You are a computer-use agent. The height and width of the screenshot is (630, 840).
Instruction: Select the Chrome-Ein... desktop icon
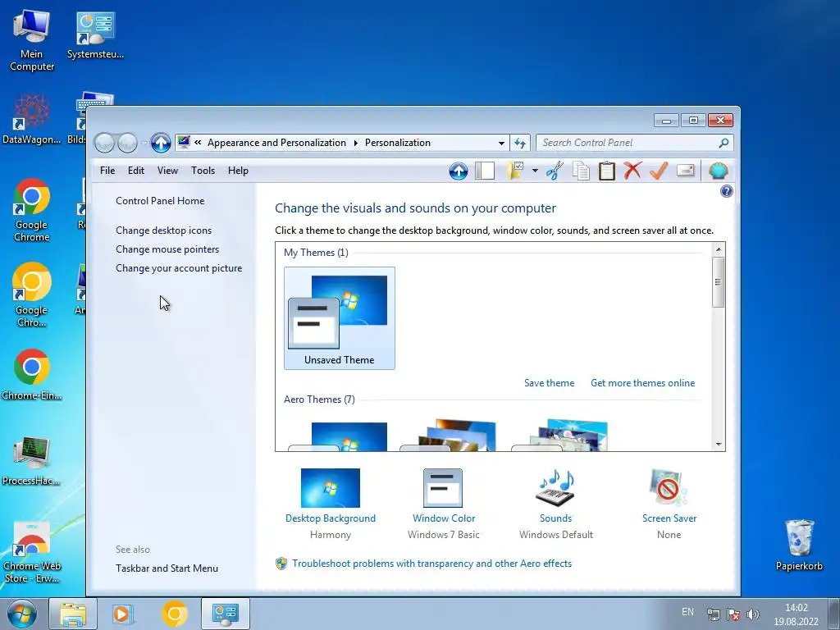tap(32, 375)
